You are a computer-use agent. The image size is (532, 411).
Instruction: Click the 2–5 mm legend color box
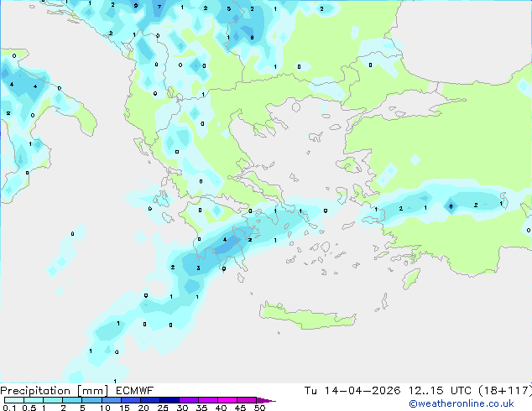(72, 400)
